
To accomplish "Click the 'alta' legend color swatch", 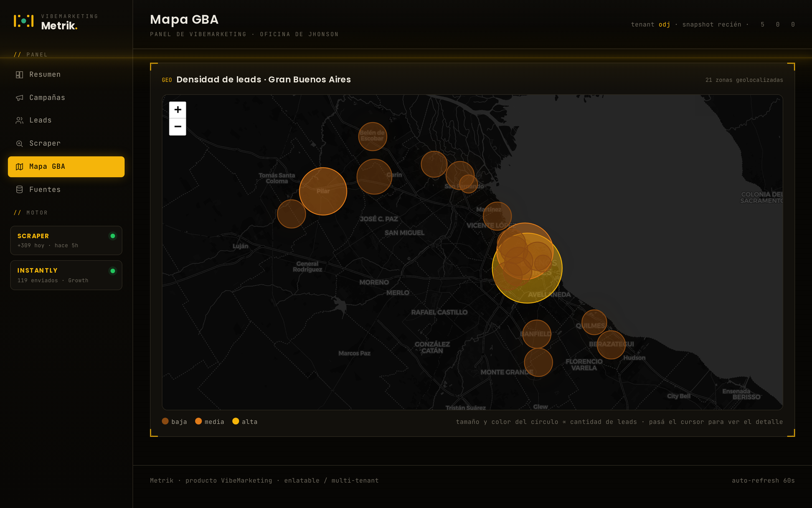I will pos(235,421).
